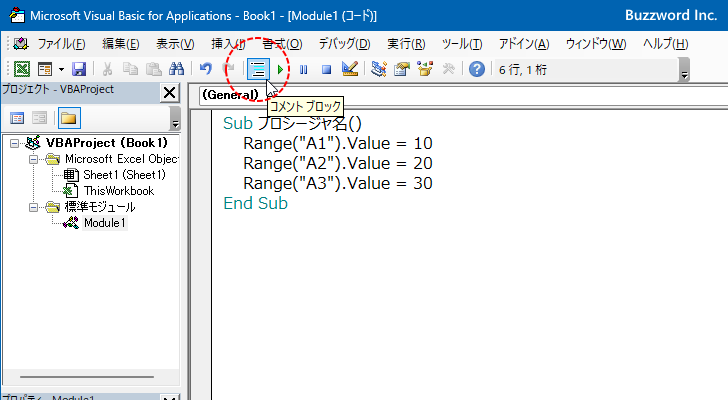The image size is (728, 400).
Task: Click the 6 行, 1 桁 cursor position box
Action: pyautogui.click(x=585, y=70)
